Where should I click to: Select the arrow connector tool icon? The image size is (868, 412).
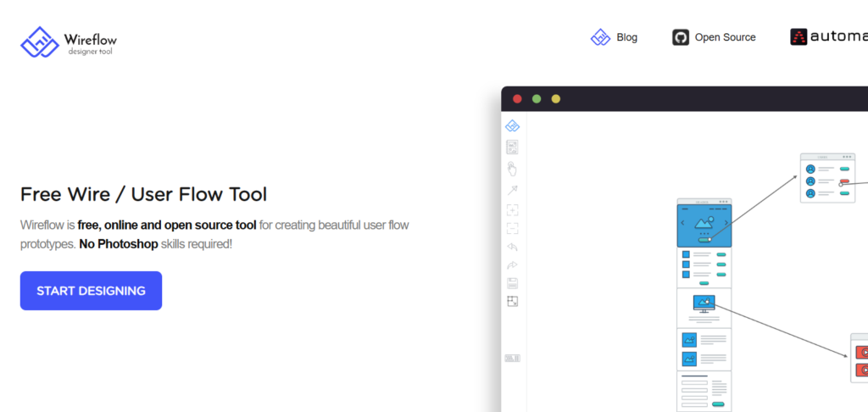(512, 190)
